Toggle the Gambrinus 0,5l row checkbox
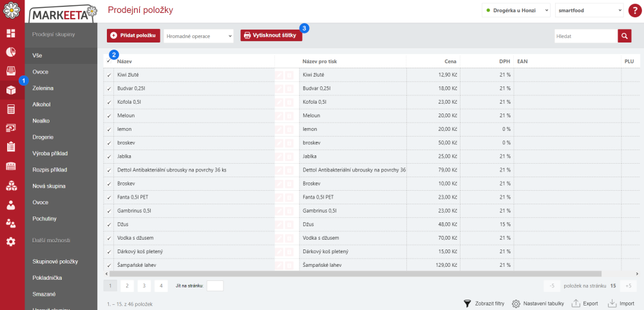 109,211
